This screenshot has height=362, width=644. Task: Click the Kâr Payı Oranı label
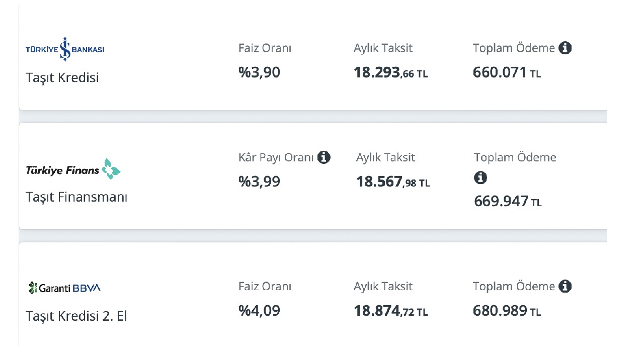point(276,157)
